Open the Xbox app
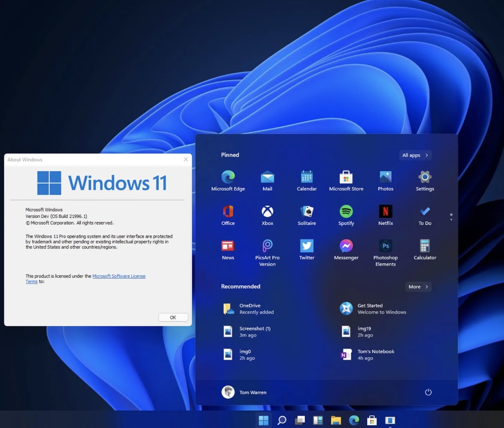 [267, 215]
